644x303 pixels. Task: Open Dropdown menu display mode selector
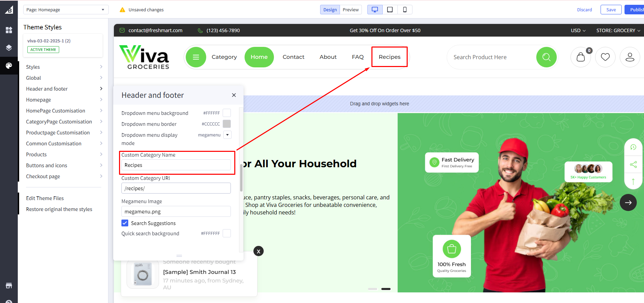pos(227,135)
